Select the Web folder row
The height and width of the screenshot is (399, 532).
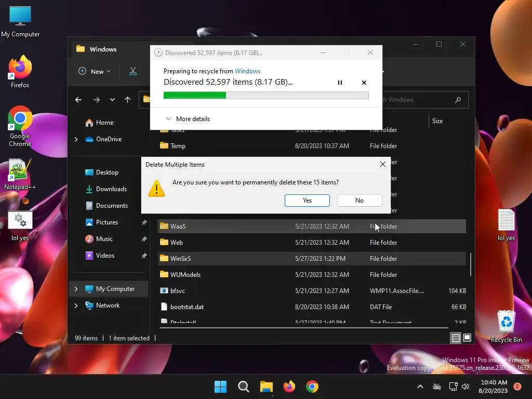coord(312,242)
